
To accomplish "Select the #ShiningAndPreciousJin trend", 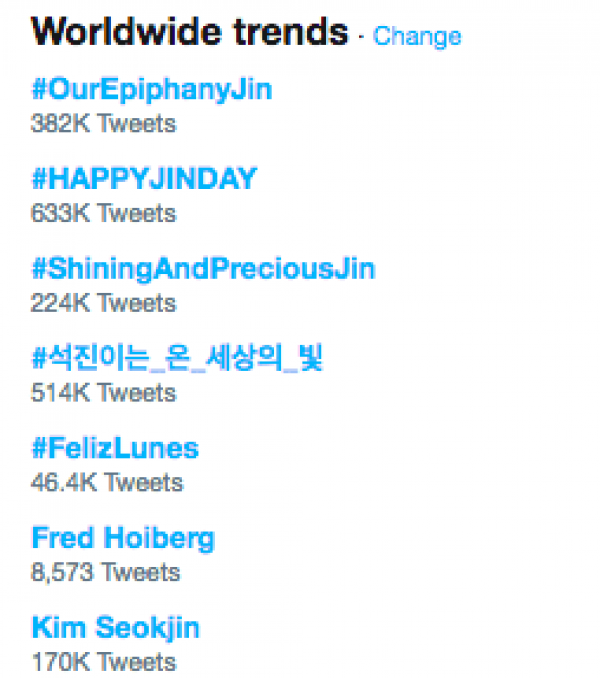I will 203,269.
